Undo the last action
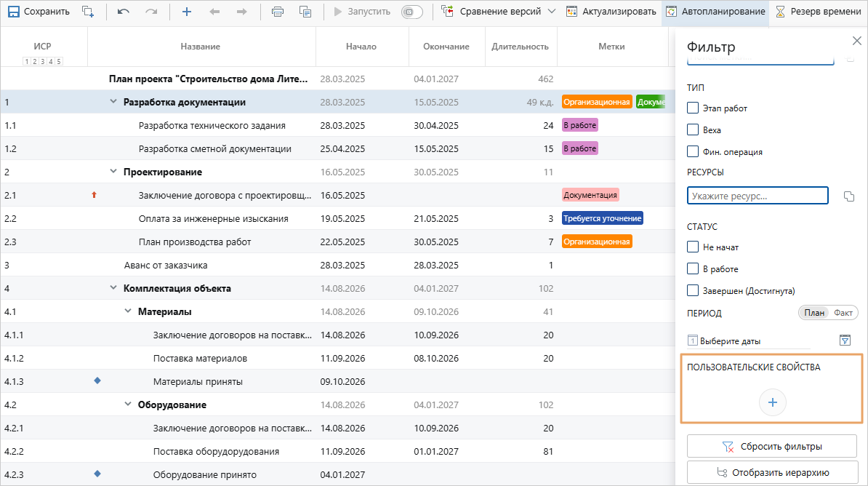The height and width of the screenshot is (486, 868). pos(124,11)
